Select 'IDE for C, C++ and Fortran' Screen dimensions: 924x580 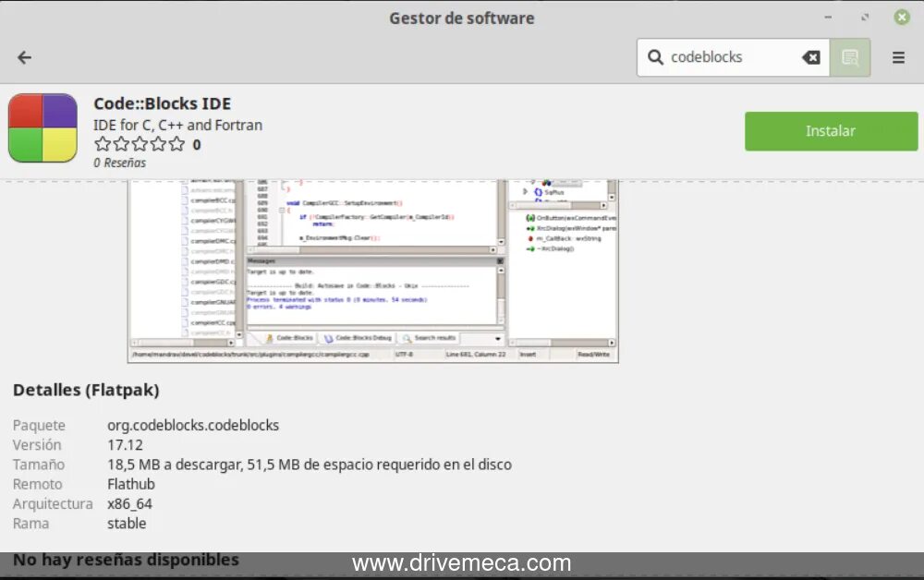point(177,125)
